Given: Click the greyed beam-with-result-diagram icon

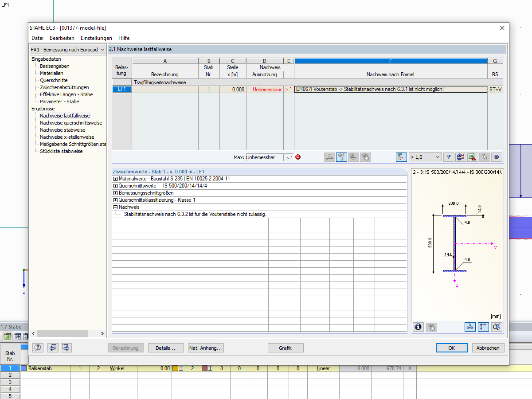Looking at the screenshot, I should pos(330,157).
